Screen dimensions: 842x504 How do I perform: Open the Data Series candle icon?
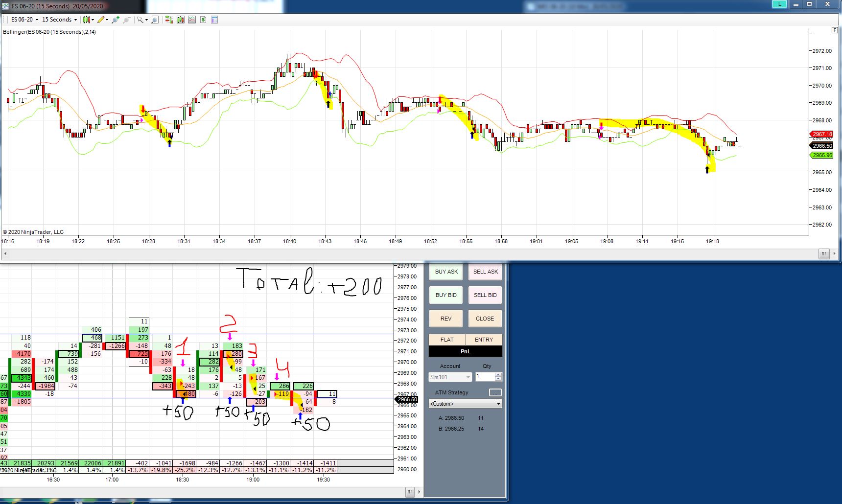pyautogui.click(x=181, y=20)
